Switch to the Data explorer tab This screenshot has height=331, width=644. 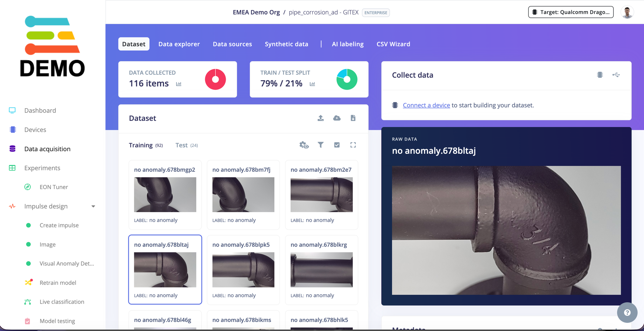(179, 44)
